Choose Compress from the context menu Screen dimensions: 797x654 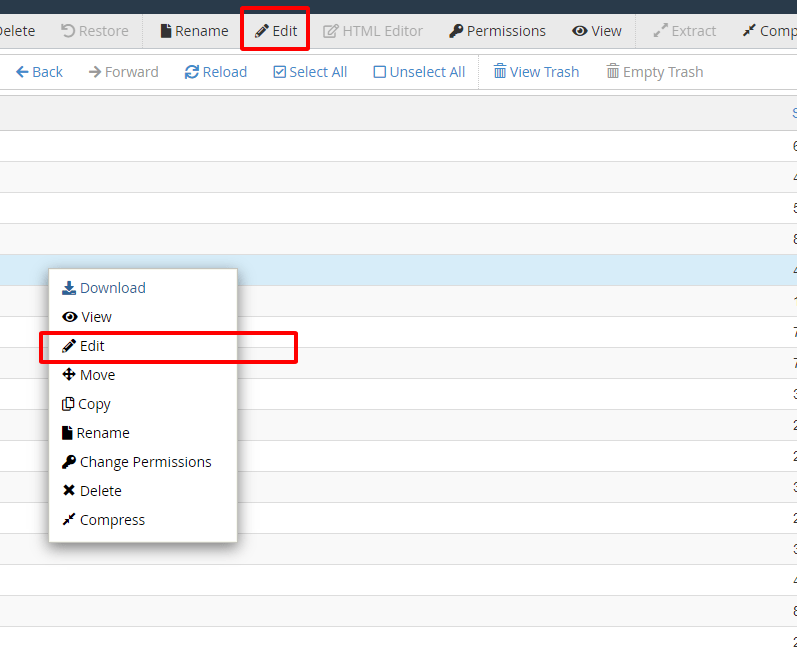click(103, 520)
